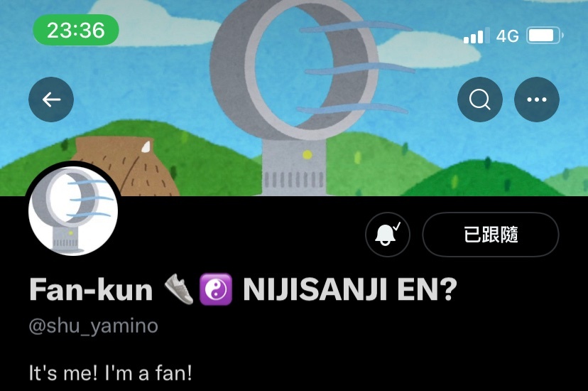
Task: Click the yin-yang emoji in the name
Action: pos(216,289)
